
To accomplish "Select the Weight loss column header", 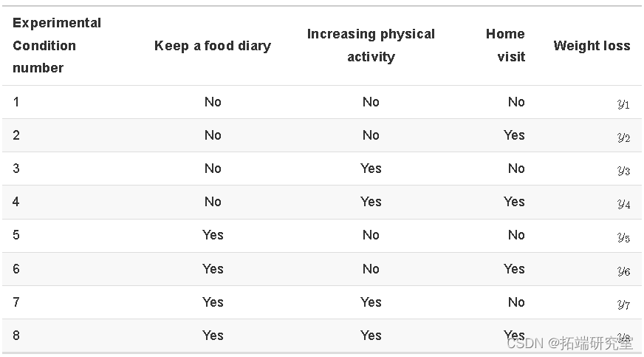I will (592, 46).
